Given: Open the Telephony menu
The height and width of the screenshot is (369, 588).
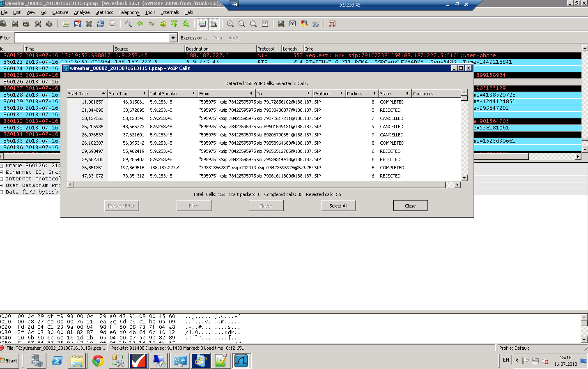Looking at the screenshot, I should 129,12.
